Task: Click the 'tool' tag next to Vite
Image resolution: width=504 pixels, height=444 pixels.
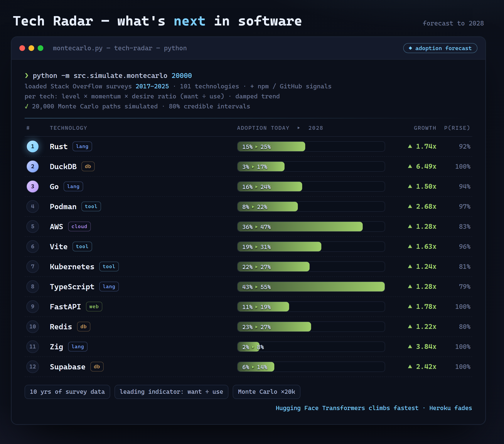Action: pos(82,247)
